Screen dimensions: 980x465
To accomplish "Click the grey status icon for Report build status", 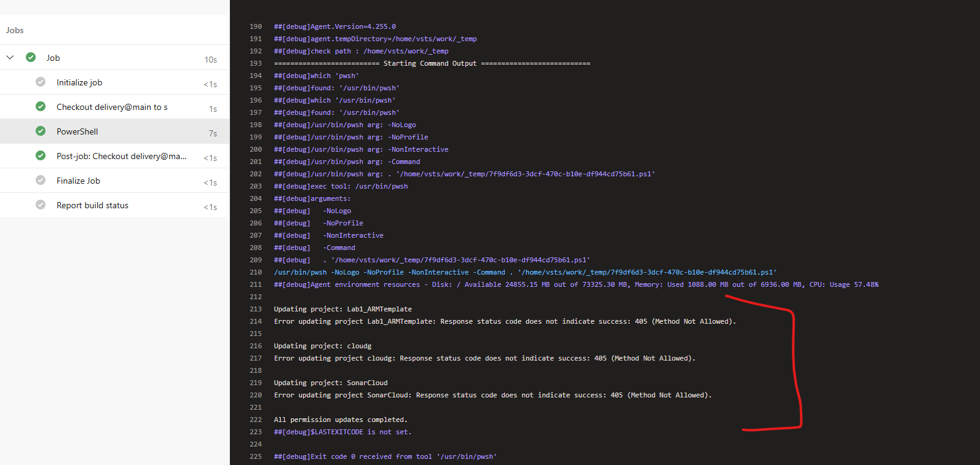I will coord(41,205).
